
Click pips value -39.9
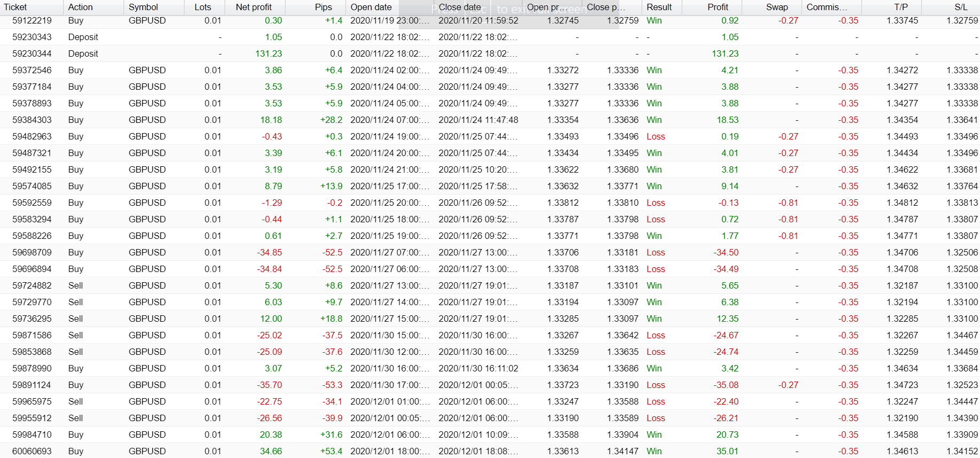click(x=332, y=418)
